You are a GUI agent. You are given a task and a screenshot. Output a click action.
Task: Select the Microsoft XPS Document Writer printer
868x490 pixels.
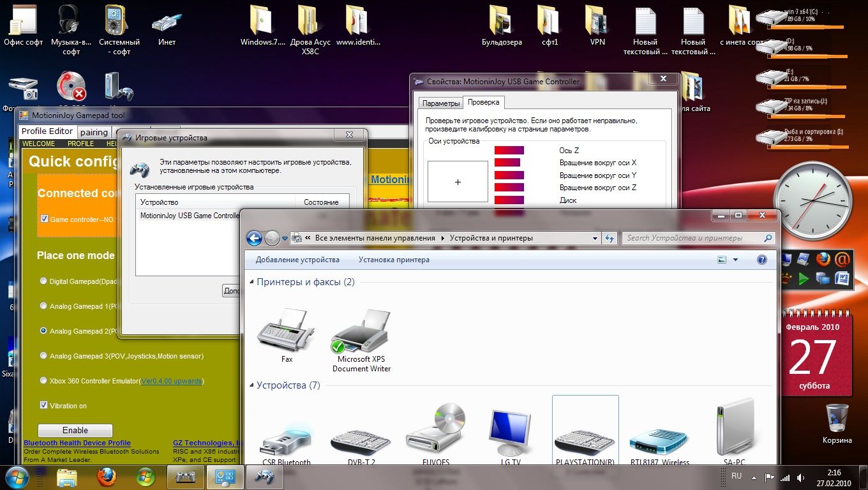tap(361, 333)
